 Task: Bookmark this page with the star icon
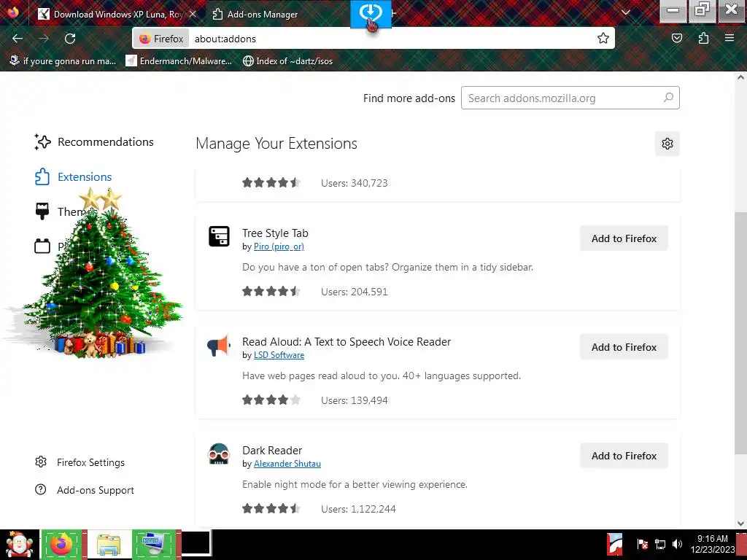click(603, 38)
